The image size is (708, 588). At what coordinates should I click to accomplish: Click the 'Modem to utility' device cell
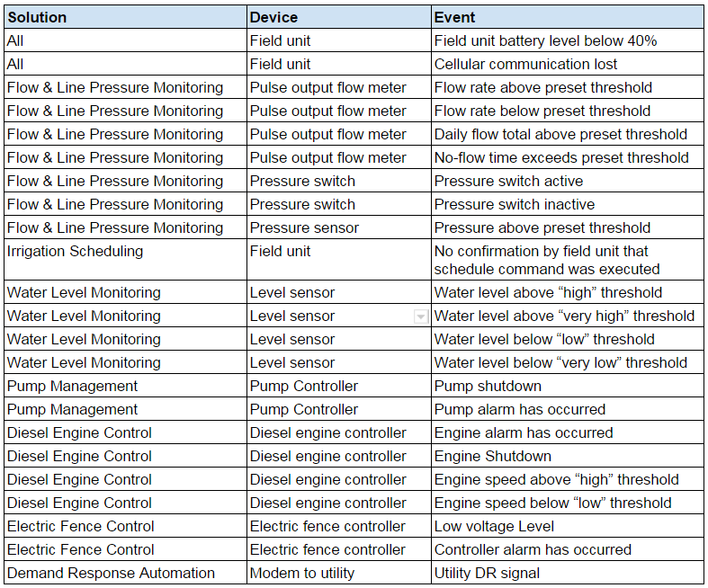tap(302, 573)
